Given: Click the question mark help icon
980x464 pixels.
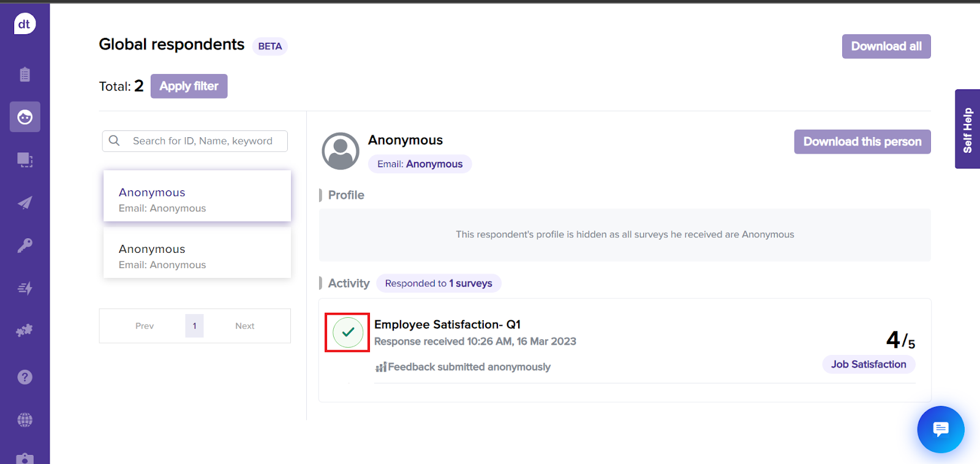Looking at the screenshot, I should coord(24,377).
